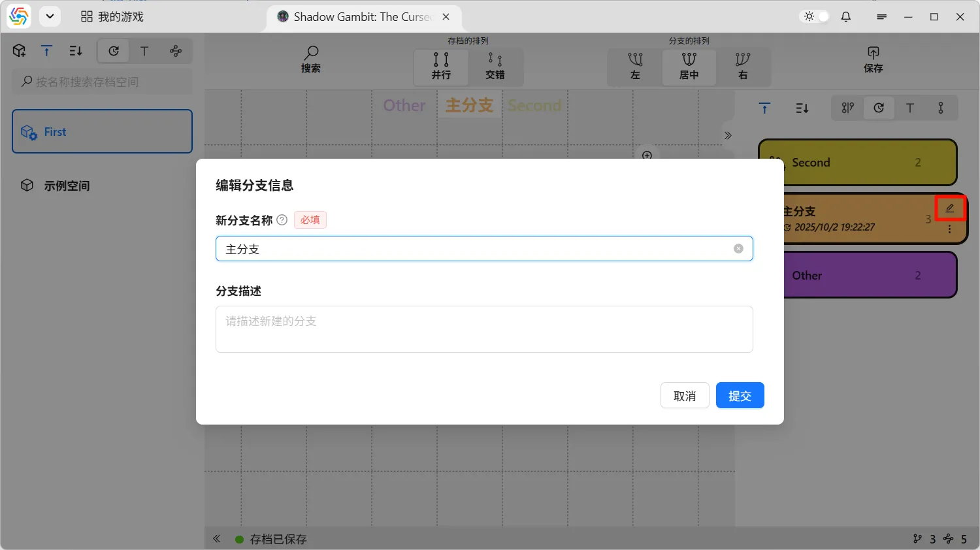Click the add new space cube icon
980x550 pixels.
pos(20,51)
